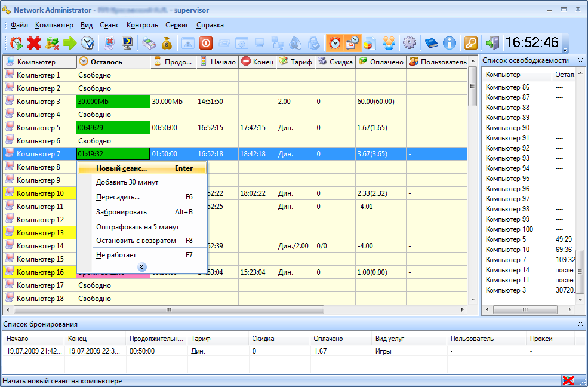Click the main table horizontal scrollbar thumb
The width and height of the screenshot is (588, 387).
[x=169, y=310]
